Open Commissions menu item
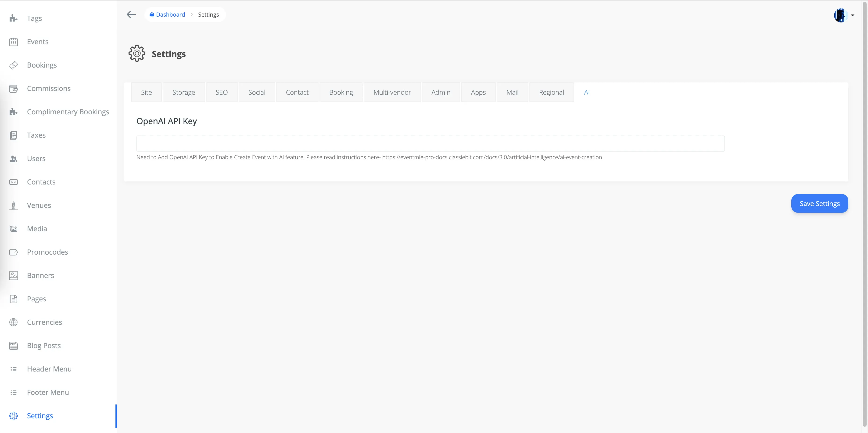Screen dimensions: 868x433 tap(49, 89)
